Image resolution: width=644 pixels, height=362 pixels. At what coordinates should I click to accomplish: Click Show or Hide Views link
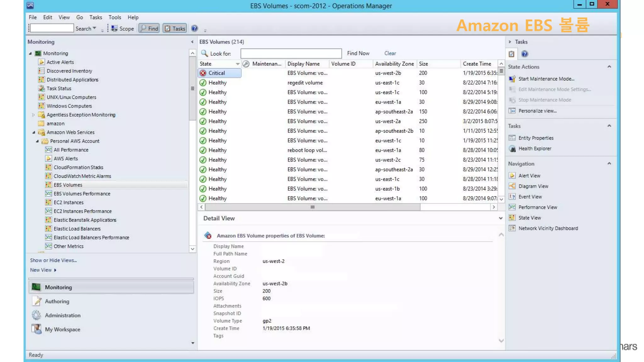53,261
